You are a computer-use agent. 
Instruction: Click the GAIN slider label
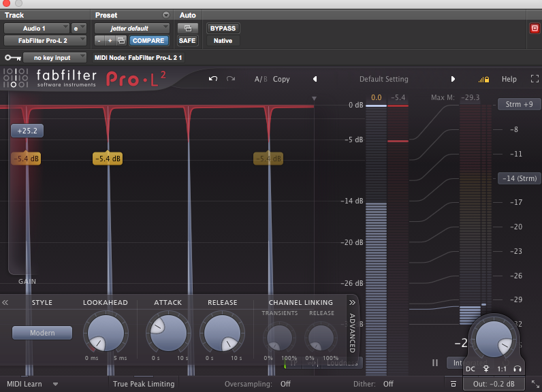[27, 281]
